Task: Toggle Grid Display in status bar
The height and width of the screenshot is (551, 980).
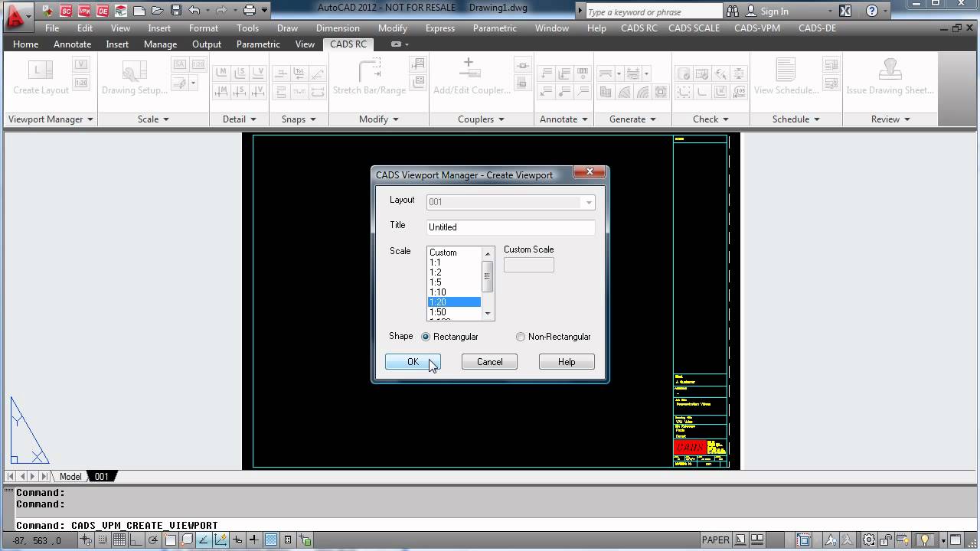Action: click(x=119, y=540)
